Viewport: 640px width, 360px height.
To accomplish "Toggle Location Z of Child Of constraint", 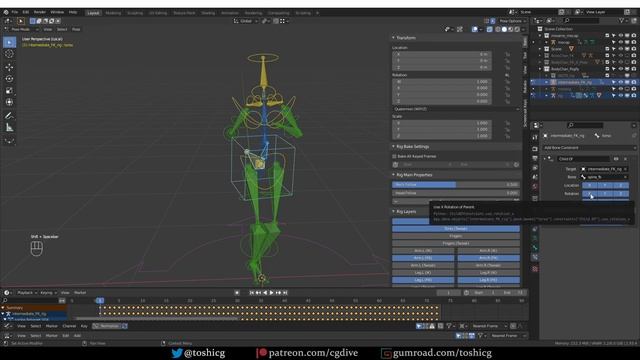I will coord(621,185).
